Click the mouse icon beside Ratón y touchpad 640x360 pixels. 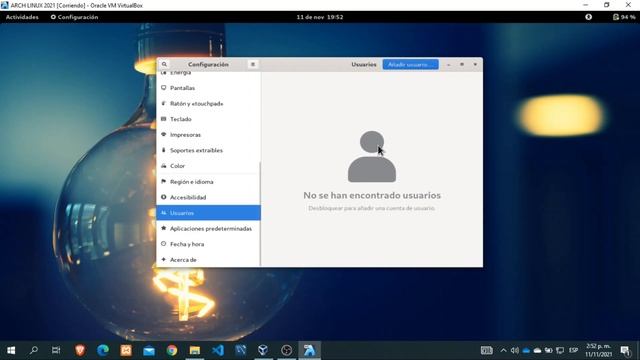[x=164, y=103]
